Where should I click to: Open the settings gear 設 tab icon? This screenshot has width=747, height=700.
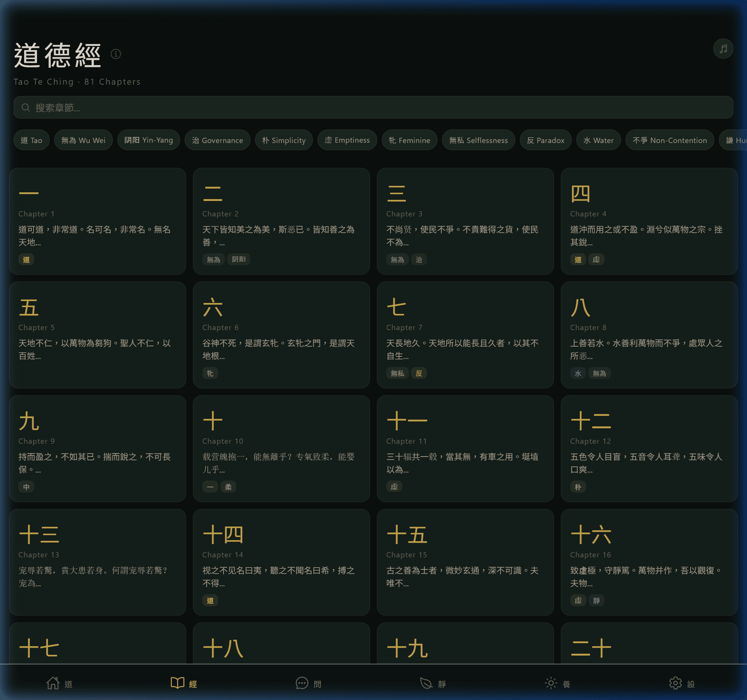pyautogui.click(x=676, y=683)
